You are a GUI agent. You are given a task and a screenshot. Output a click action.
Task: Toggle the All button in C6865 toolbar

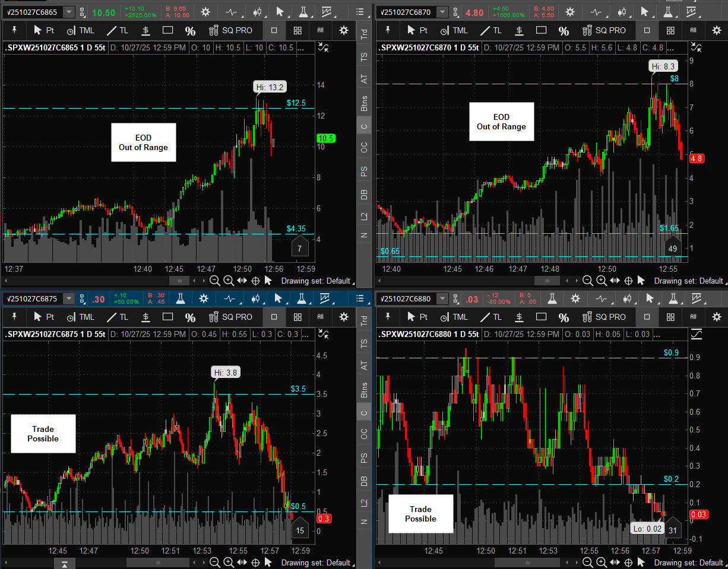[321, 30]
